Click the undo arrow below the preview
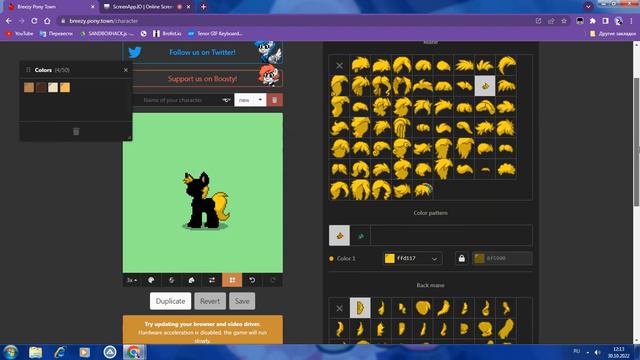Screen dimensions: 640x360 pyautogui.click(x=252, y=280)
